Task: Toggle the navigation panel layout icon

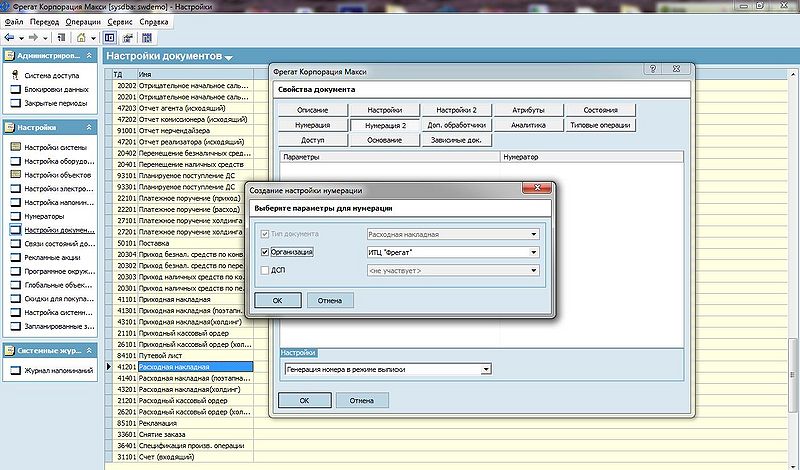Action: pyautogui.click(x=109, y=38)
